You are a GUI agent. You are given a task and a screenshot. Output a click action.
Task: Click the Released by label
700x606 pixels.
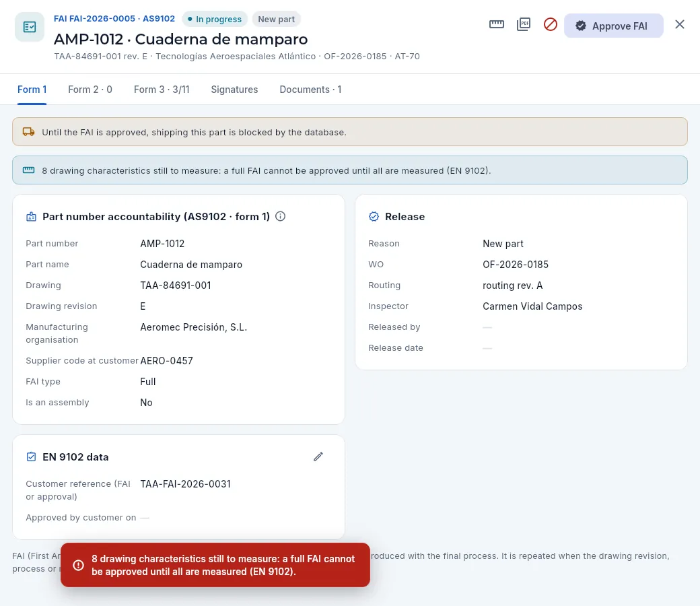tap(394, 327)
